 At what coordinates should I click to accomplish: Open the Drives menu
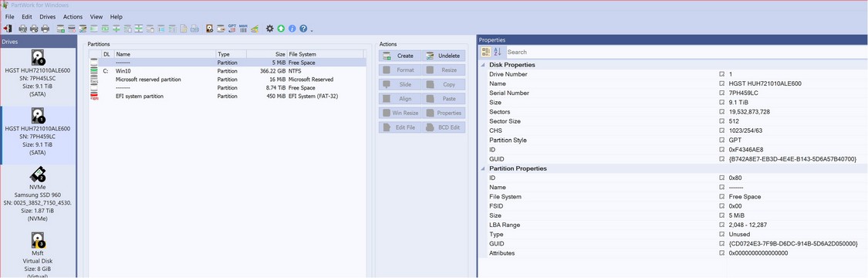tap(48, 17)
